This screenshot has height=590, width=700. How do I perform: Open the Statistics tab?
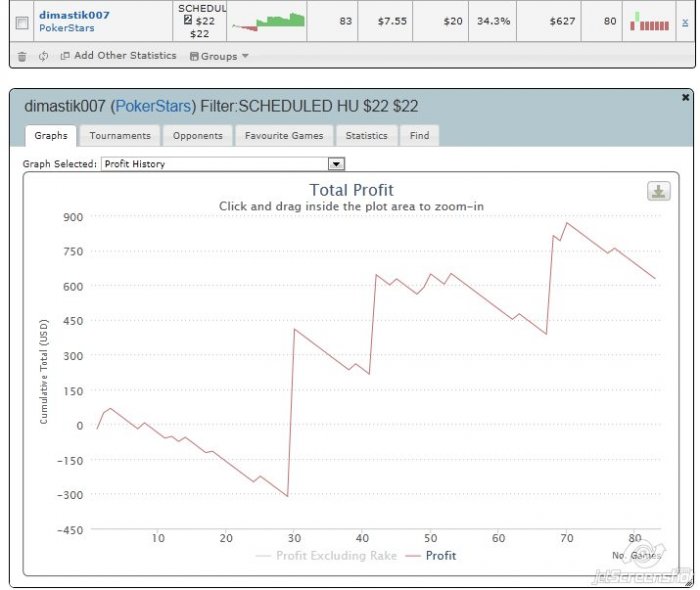click(x=367, y=135)
